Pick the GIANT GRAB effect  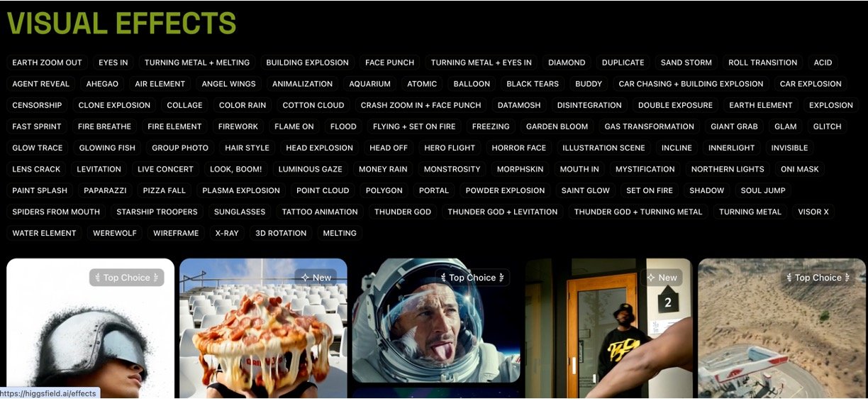(x=735, y=126)
